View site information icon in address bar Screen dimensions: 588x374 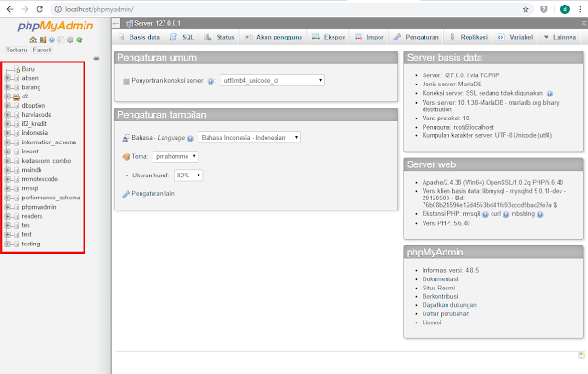pos(58,9)
